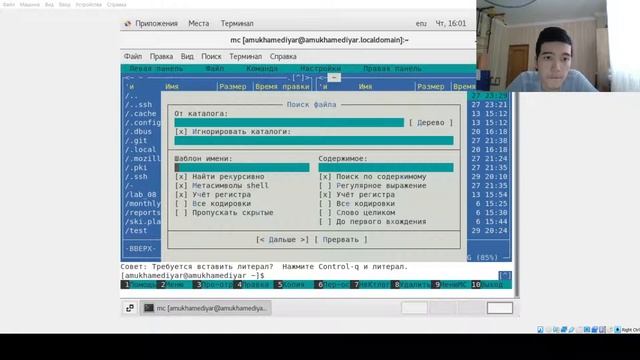Open terminal window Правка menu
This screenshot has width=640, height=360.
[161, 57]
